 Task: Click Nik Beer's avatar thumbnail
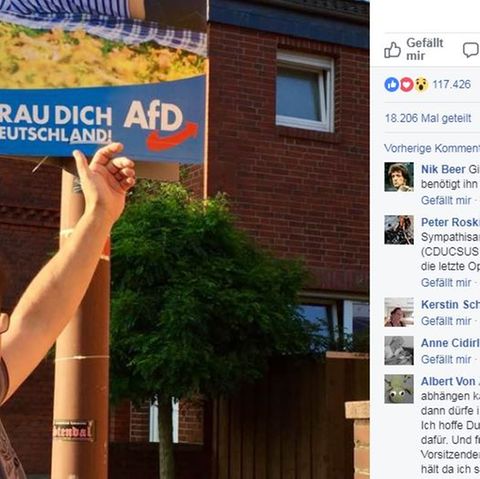[x=399, y=177]
